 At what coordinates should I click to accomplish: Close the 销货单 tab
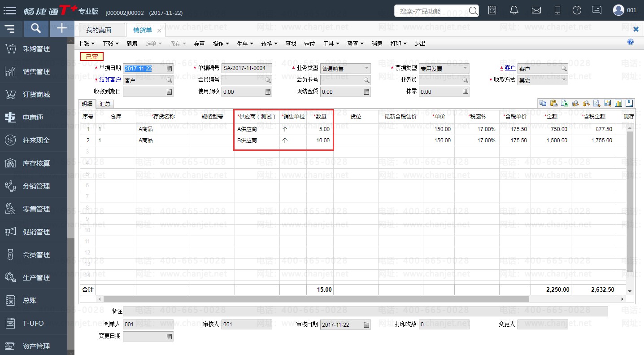tap(159, 31)
